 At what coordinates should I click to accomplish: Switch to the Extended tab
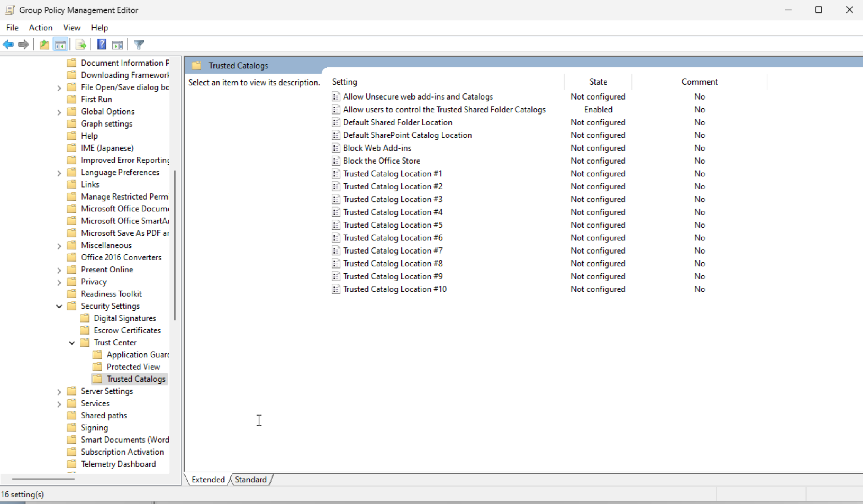(x=208, y=479)
